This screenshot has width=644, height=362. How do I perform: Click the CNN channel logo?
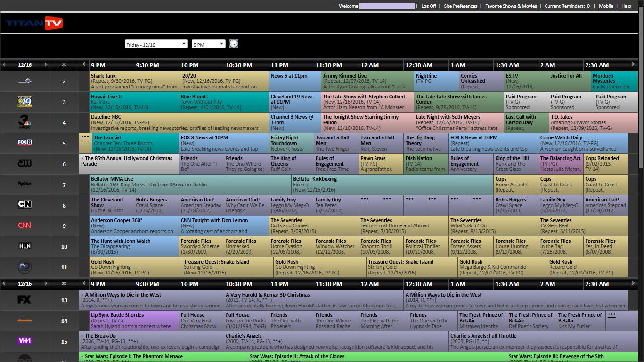point(24,225)
